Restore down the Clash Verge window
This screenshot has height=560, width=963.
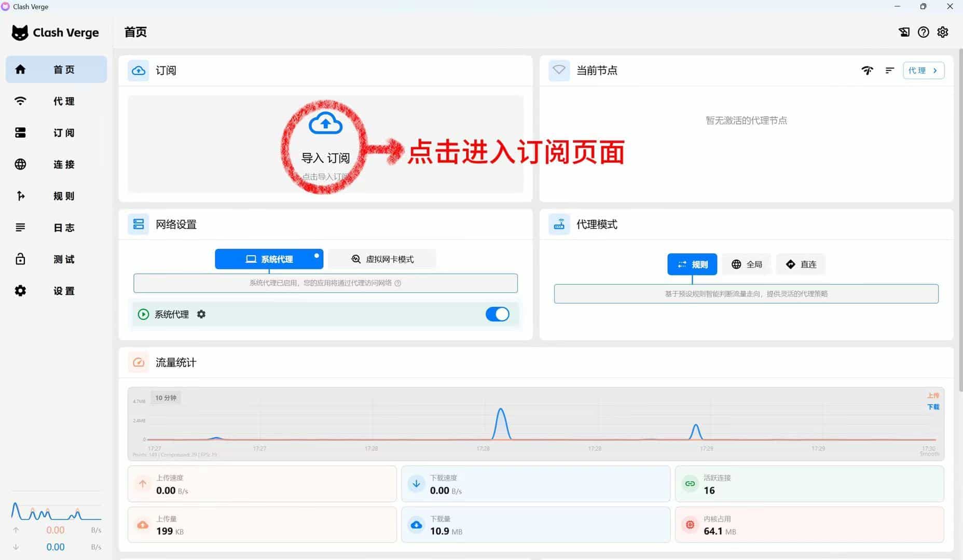(x=923, y=7)
